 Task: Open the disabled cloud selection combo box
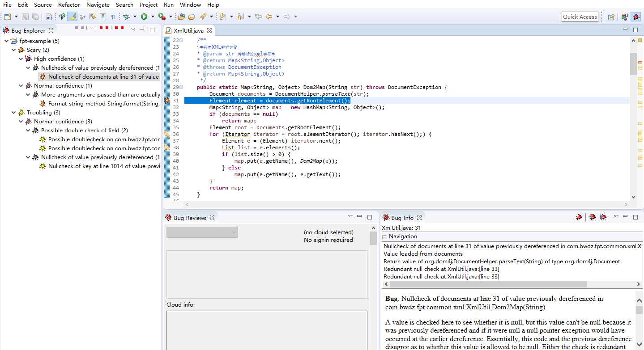tap(202, 232)
